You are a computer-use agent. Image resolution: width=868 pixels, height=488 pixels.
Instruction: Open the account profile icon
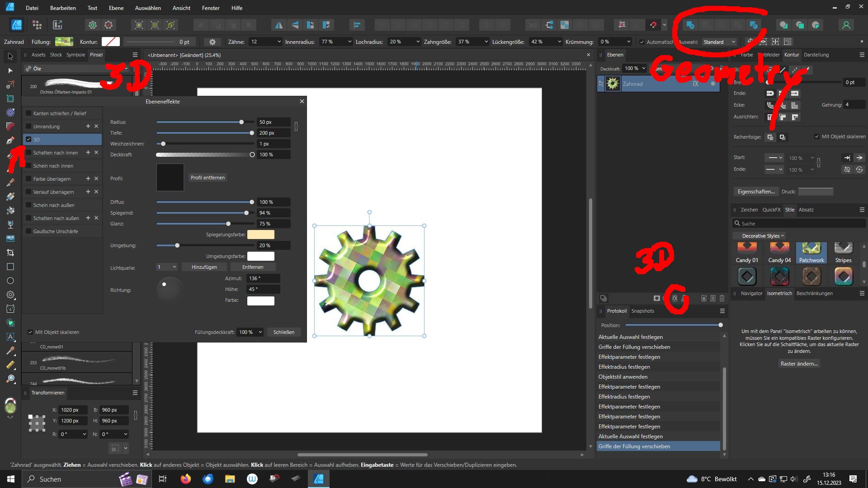pos(846,25)
